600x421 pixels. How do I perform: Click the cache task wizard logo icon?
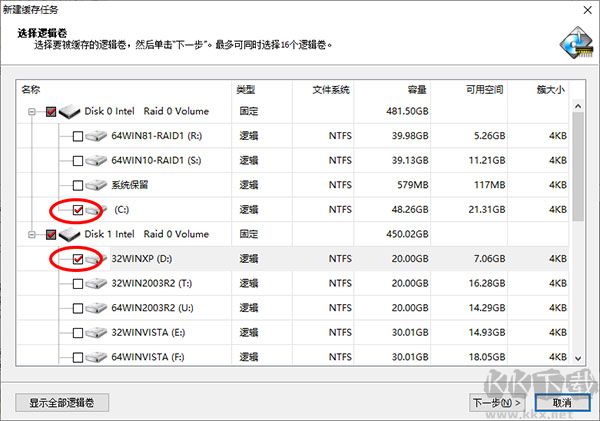(577, 42)
